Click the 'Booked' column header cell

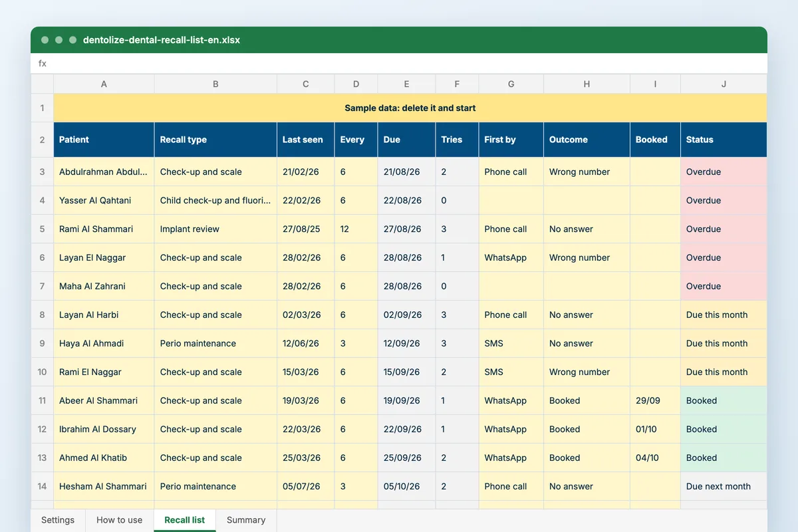pos(655,140)
